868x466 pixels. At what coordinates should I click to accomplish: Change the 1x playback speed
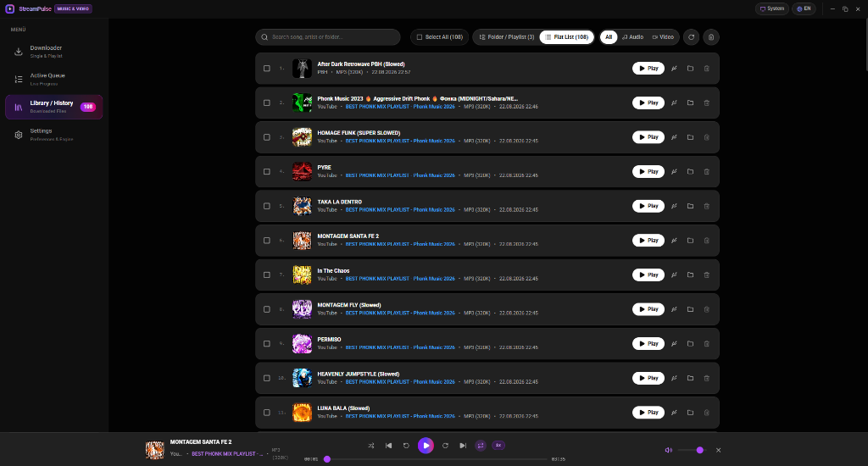point(498,446)
